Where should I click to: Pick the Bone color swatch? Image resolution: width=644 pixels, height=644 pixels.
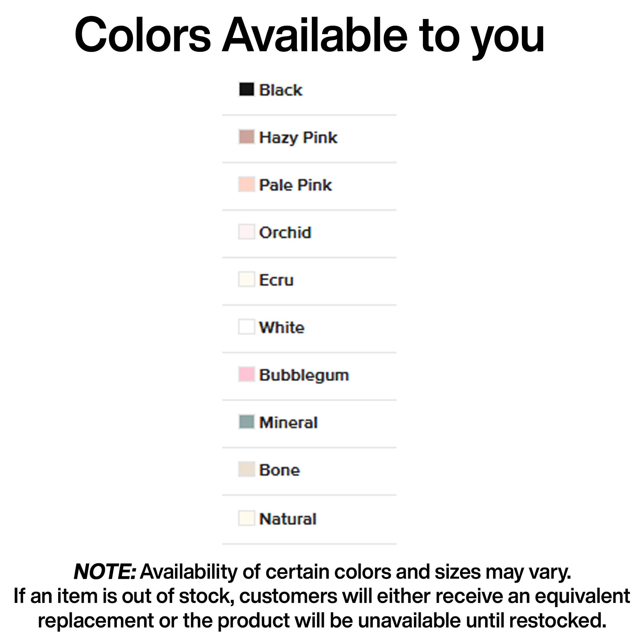(x=246, y=469)
